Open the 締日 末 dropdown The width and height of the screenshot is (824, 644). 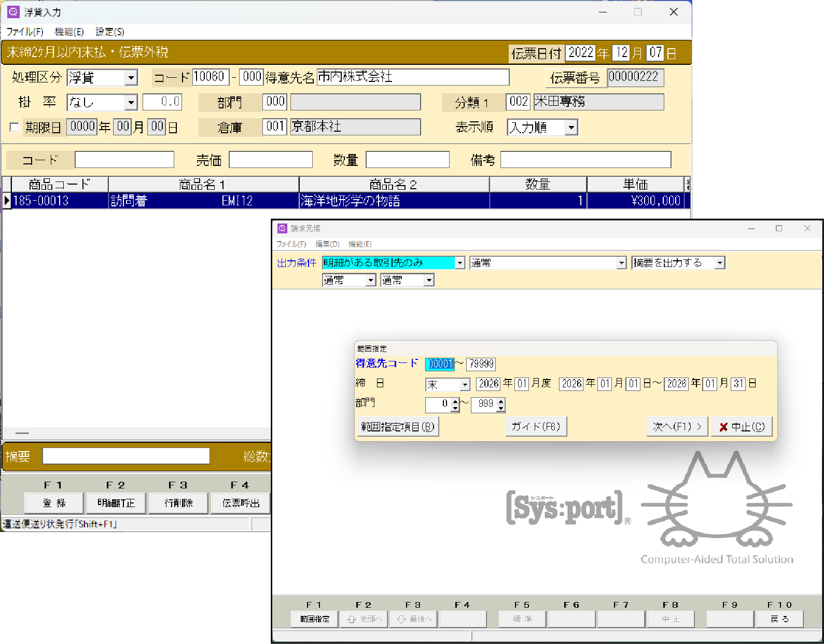pos(465,385)
